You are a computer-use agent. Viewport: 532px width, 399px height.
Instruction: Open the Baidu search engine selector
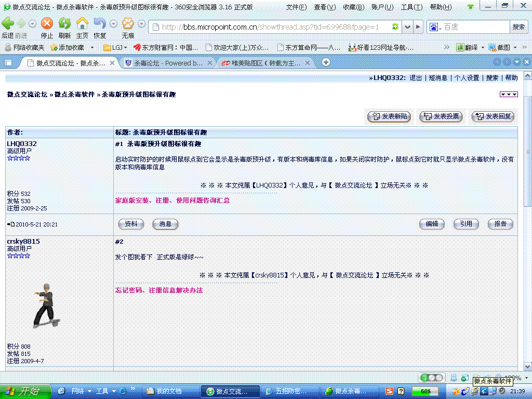pyautogui.click(x=435, y=27)
